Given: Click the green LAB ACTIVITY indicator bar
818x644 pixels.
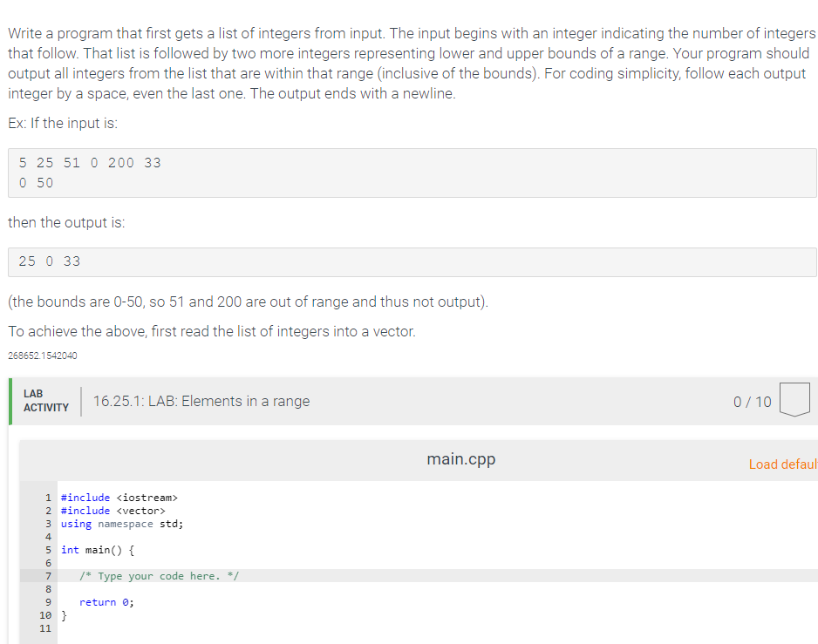Looking at the screenshot, I should (10, 401).
